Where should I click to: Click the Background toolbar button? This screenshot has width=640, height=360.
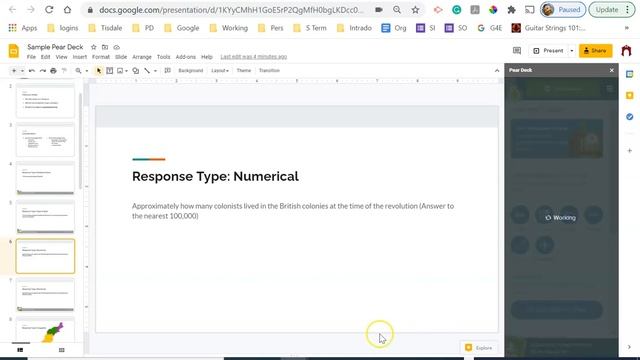pyautogui.click(x=190, y=71)
